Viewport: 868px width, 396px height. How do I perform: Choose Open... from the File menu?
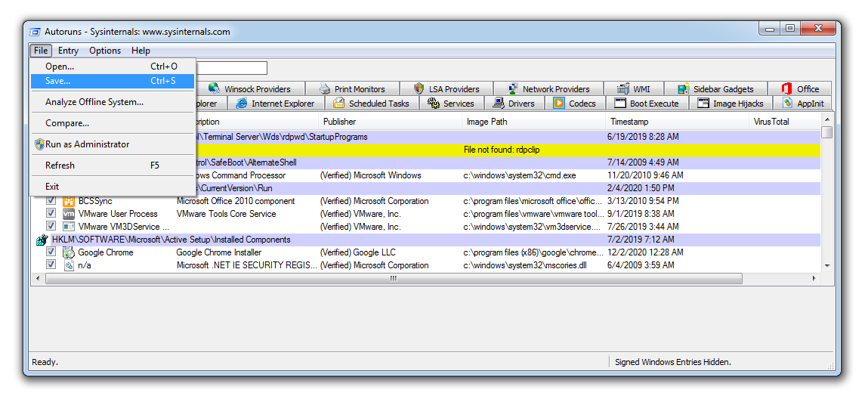(x=113, y=67)
